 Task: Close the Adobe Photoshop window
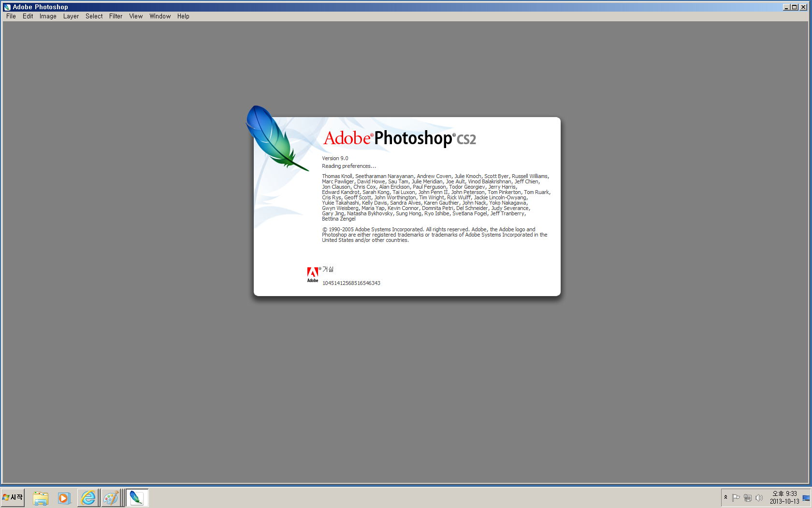tap(803, 7)
